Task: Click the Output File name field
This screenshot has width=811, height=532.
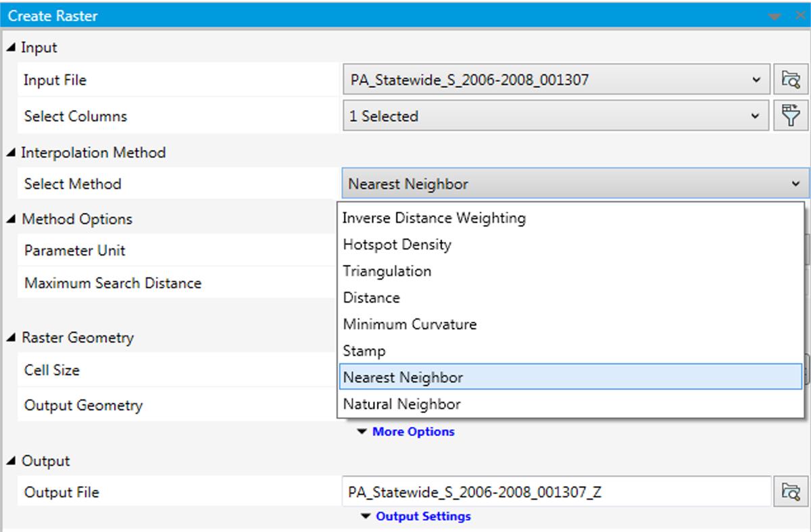Action: pyautogui.click(x=556, y=492)
